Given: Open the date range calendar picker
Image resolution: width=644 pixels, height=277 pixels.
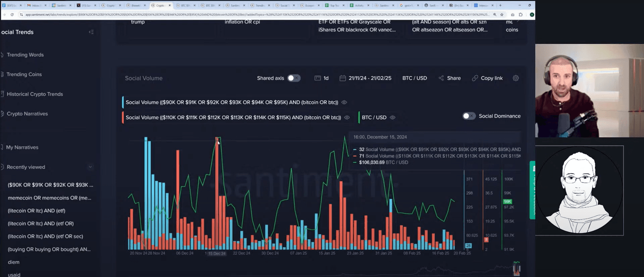Looking at the screenshot, I should (343, 78).
